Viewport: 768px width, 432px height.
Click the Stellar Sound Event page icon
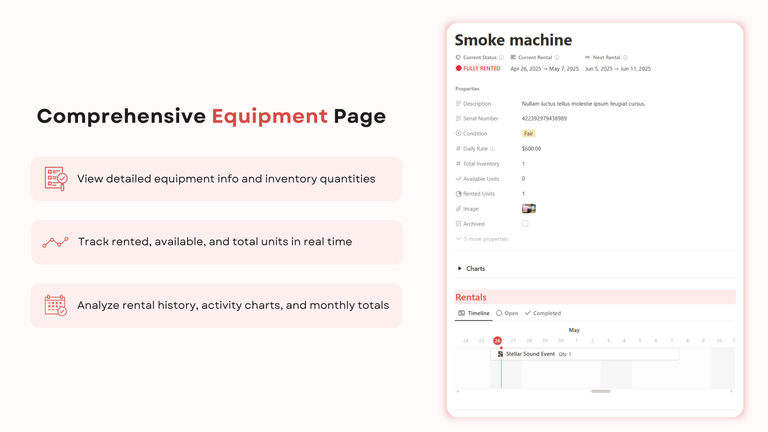tap(500, 354)
